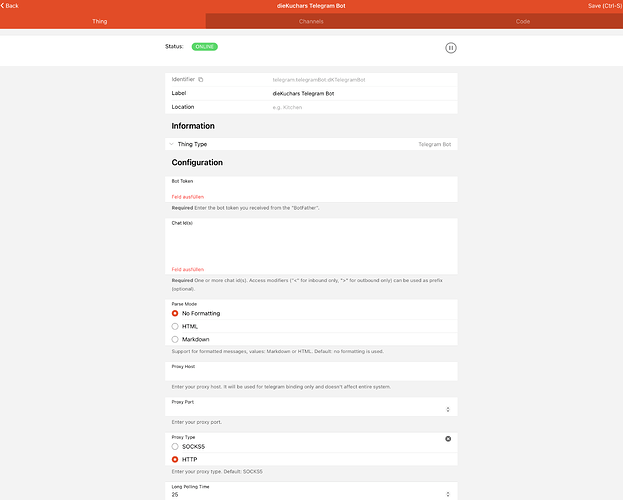The image size is (623, 500).
Task: Focus the Bot Token input field
Action: (x=311, y=189)
